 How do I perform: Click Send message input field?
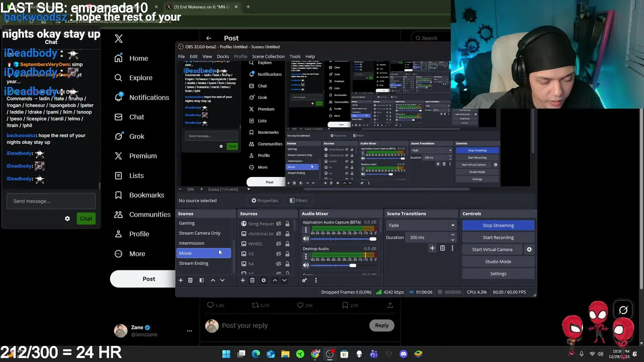[51, 201]
